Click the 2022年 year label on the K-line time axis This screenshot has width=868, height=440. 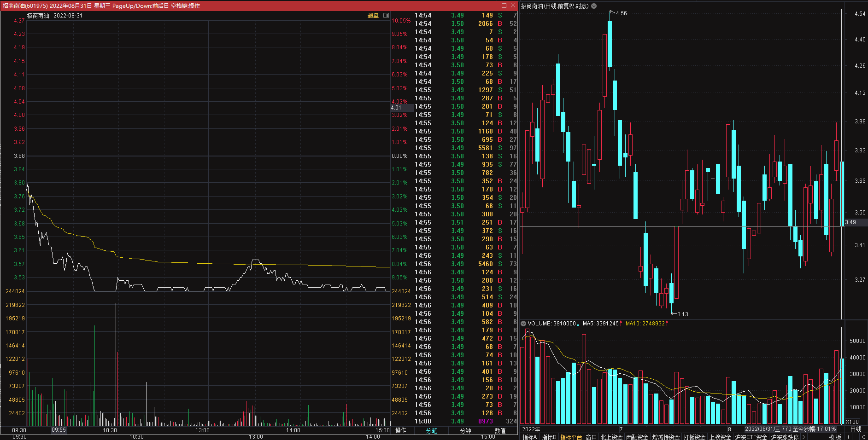click(x=531, y=429)
